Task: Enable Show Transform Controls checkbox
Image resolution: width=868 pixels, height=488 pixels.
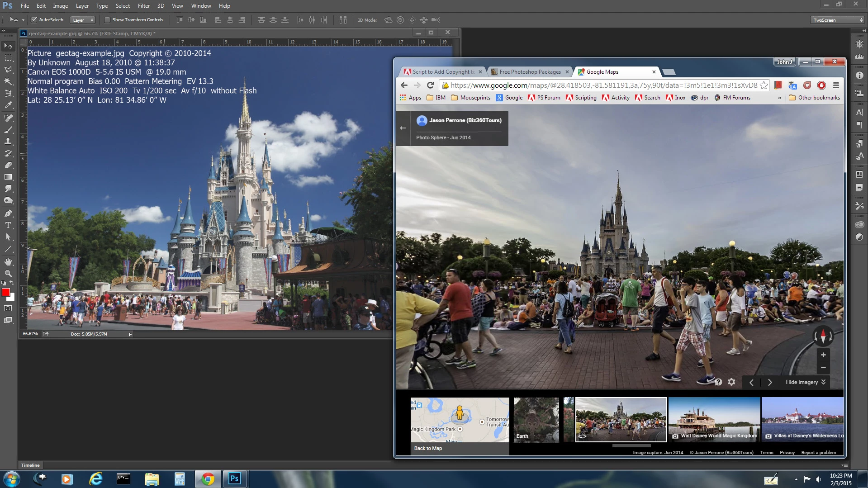Action: [x=107, y=20]
